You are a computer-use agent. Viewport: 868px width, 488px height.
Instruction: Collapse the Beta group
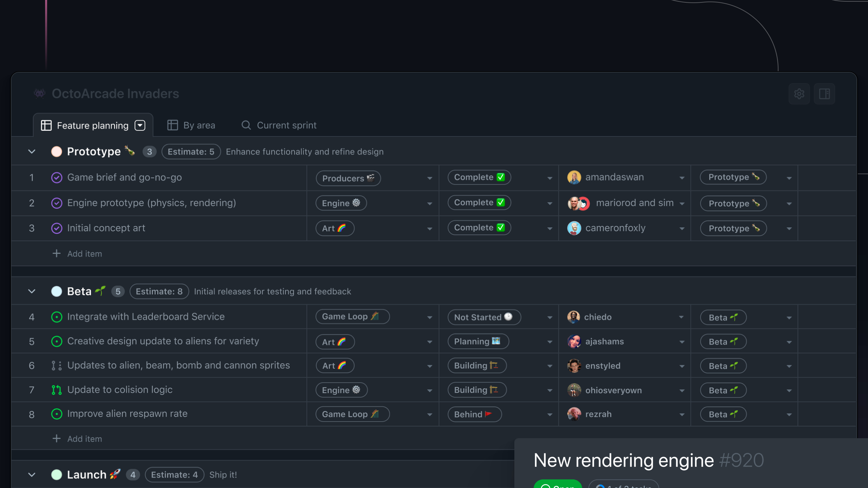pos(32,291)
